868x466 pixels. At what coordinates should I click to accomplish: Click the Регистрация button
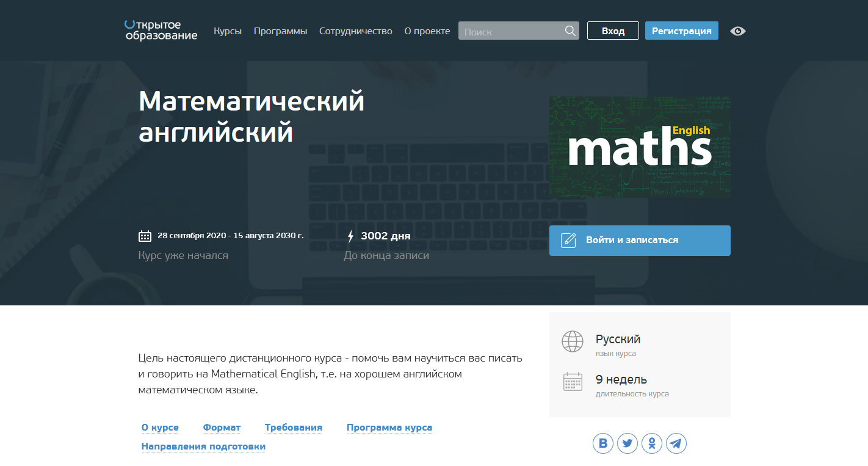(681, 31)
